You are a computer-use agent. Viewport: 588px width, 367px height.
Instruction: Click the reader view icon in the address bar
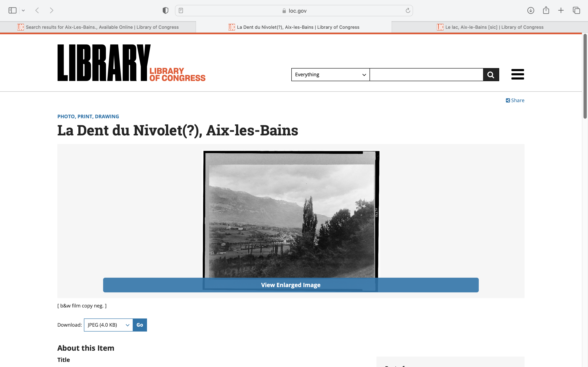tap(181, 10)
